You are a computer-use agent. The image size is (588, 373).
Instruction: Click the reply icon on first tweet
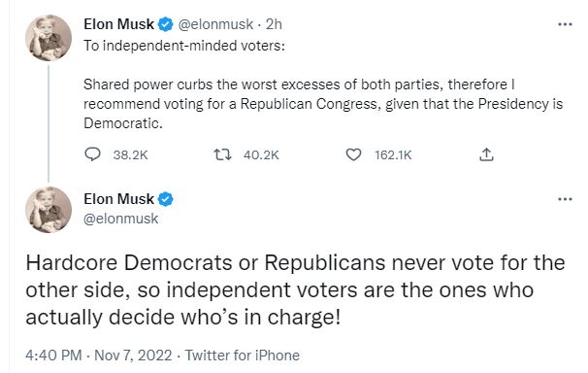(92, 154)
